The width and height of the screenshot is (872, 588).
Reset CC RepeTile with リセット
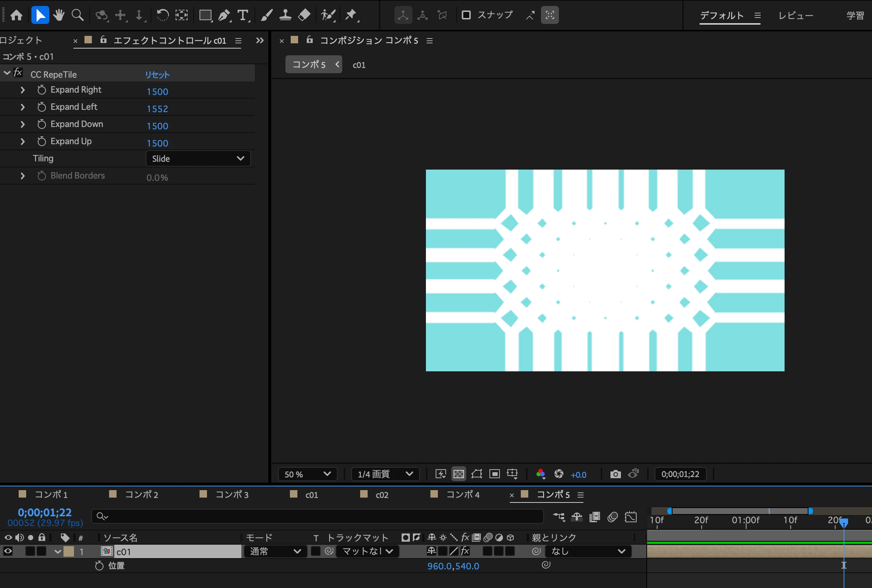[158, 75]
